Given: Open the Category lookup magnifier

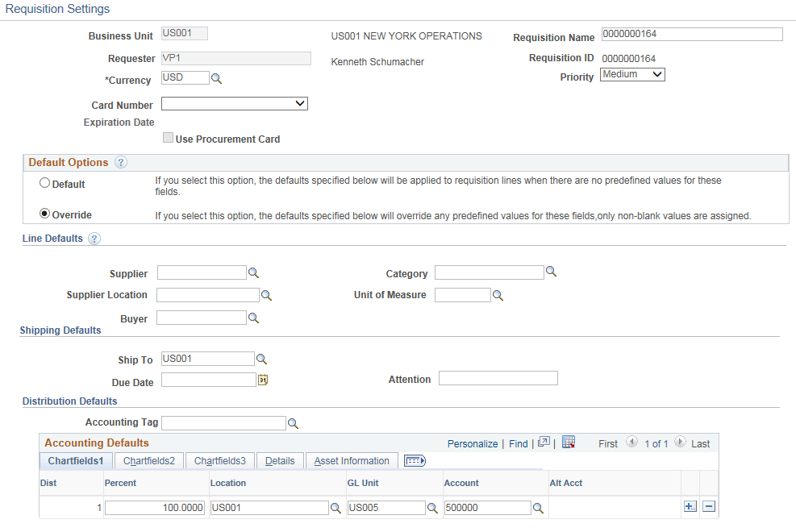Looking at the screenshot, I should (552, 272).
